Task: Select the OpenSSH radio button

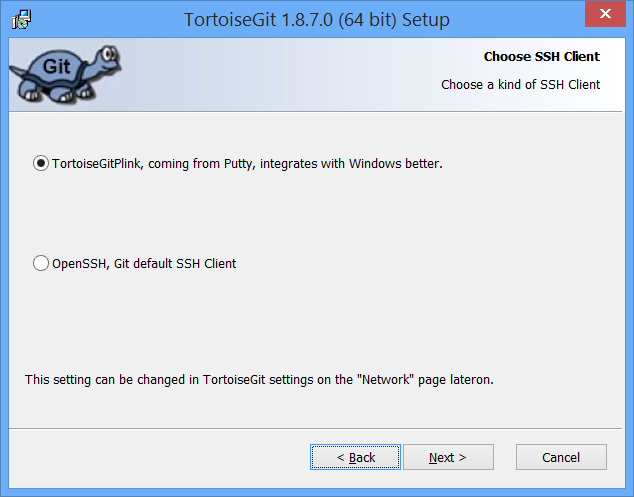Action: click(x=41, y=263)
